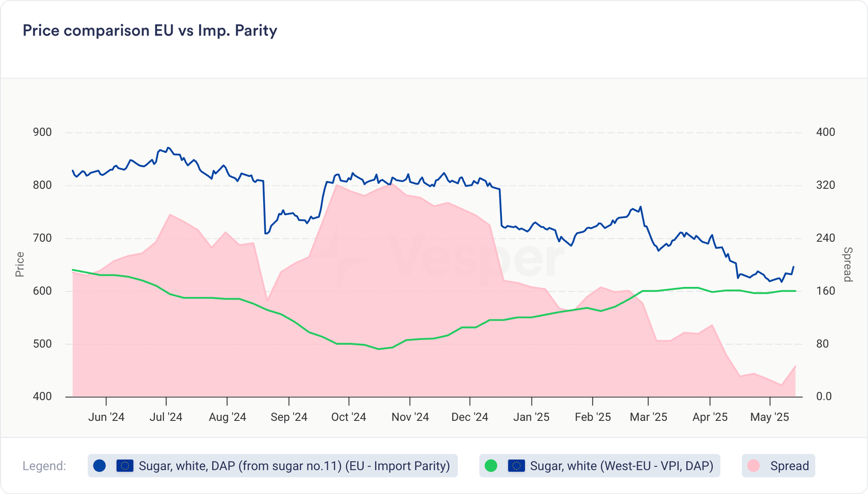Click the EU flag icon in Import Parity legend

pos(125,466)
